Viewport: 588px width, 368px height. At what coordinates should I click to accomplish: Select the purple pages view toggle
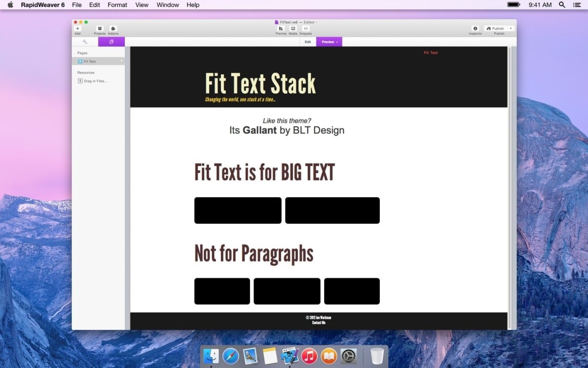coord(111,41)
